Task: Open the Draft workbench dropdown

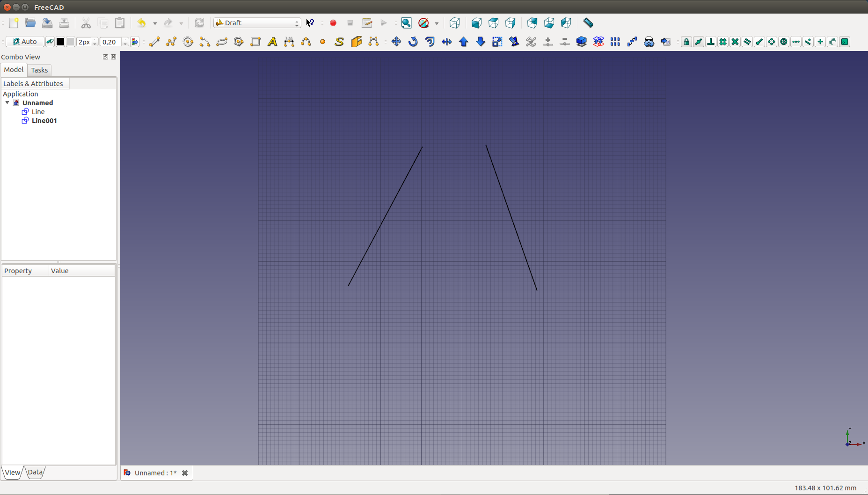Action: click(x=257, y=23)
